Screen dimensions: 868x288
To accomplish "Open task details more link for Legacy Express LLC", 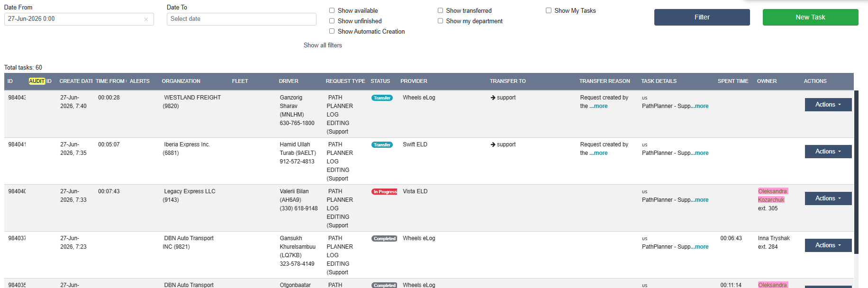I will click(700, 200).
